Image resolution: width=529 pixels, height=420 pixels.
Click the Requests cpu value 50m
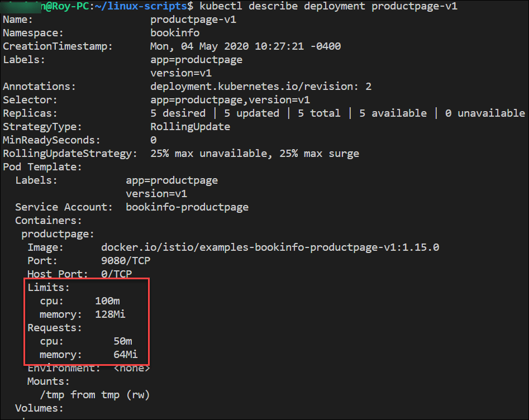(122, 341)
